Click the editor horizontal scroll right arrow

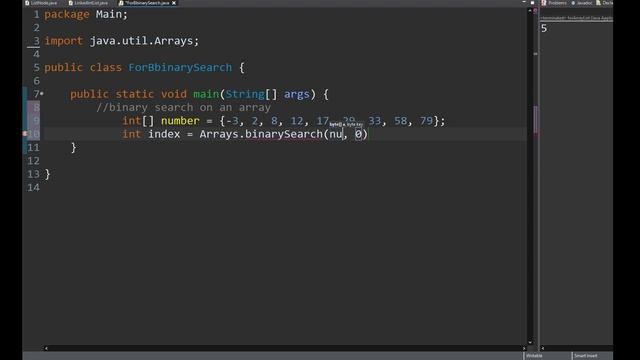click(524, 348)
